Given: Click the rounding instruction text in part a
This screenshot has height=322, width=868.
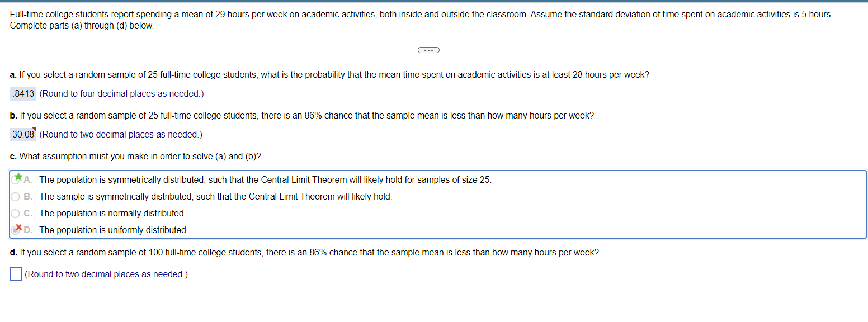Looking at the screenshot, I should pyautogui.click(x=123, y=93).
